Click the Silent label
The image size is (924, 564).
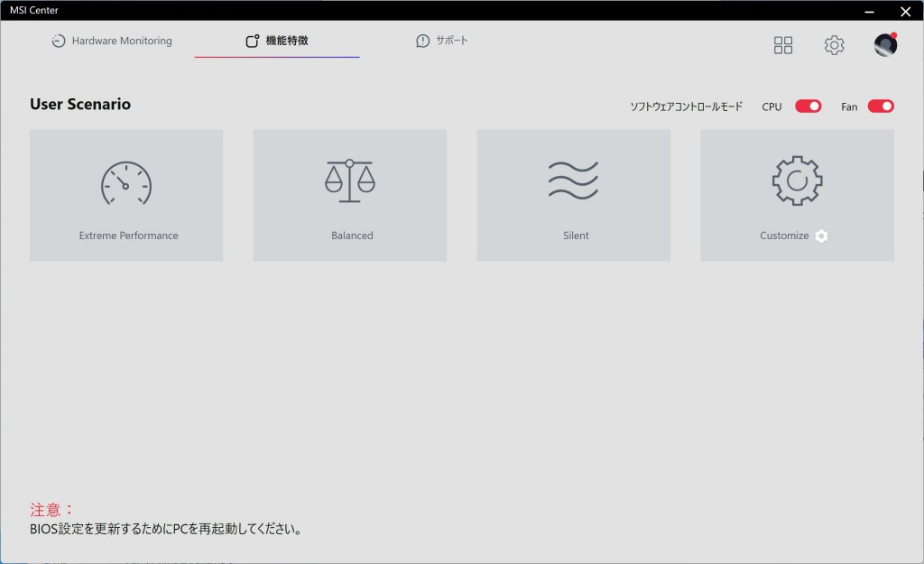[576, 236]
